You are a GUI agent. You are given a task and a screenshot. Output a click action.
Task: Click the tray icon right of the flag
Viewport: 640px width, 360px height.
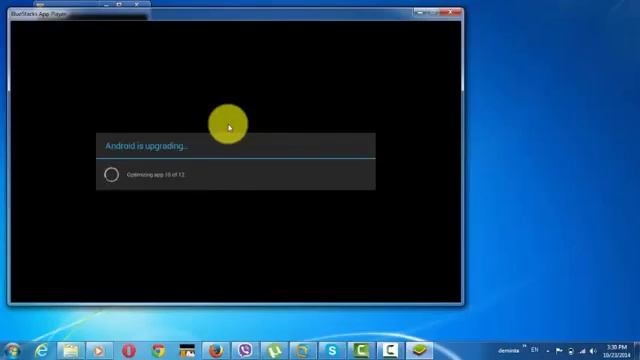click(571, 351)
